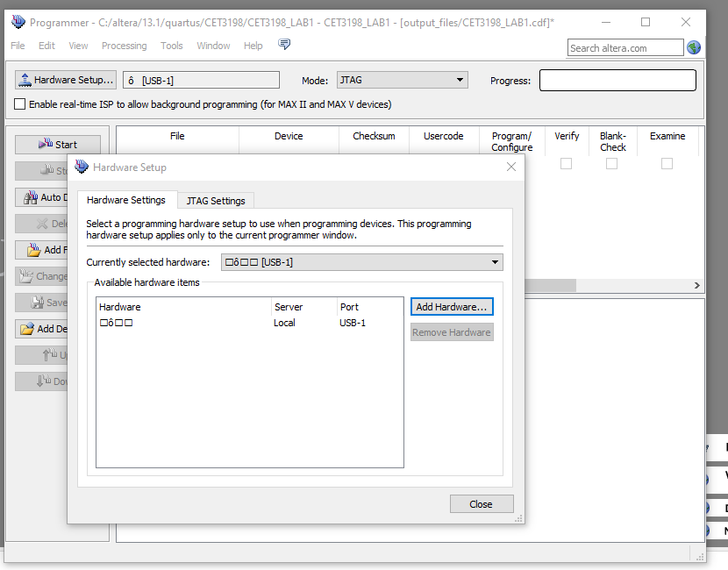Click the Programmer window title icon

pyautogui.click(x=18, y=22)
